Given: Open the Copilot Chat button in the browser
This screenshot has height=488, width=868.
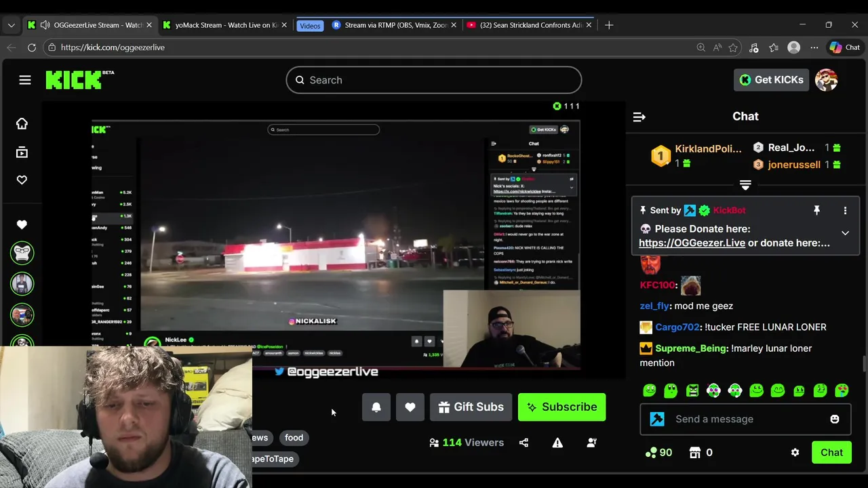Looking at the screenshot, I should [844, 47].
